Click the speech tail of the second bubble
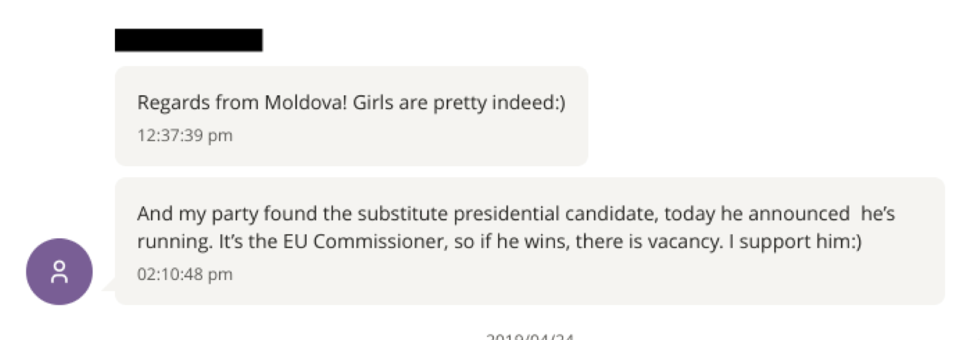The height and width of the screenshot is (340, 980). (x=108, y=284)
